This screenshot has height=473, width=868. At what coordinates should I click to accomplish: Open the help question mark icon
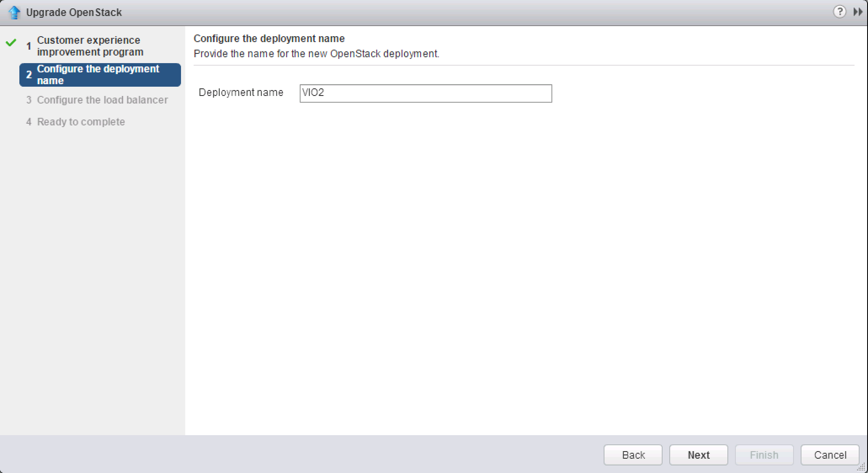coord(839,12)
